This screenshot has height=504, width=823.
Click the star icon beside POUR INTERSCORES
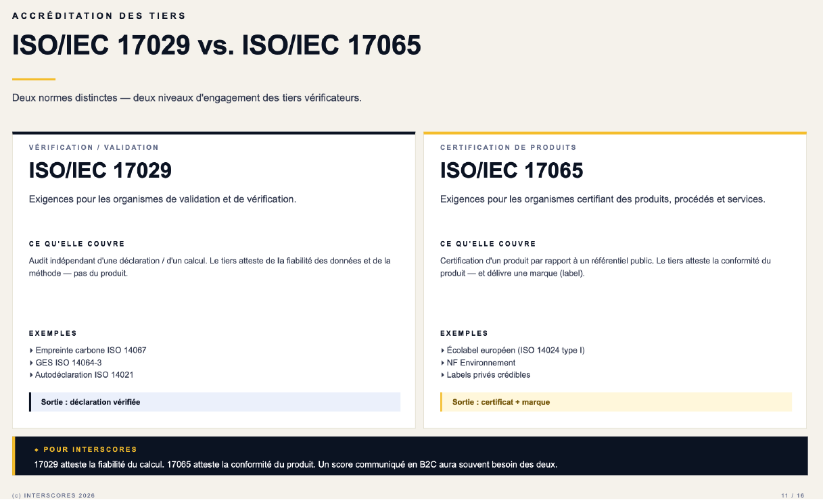tap(37, 449)
